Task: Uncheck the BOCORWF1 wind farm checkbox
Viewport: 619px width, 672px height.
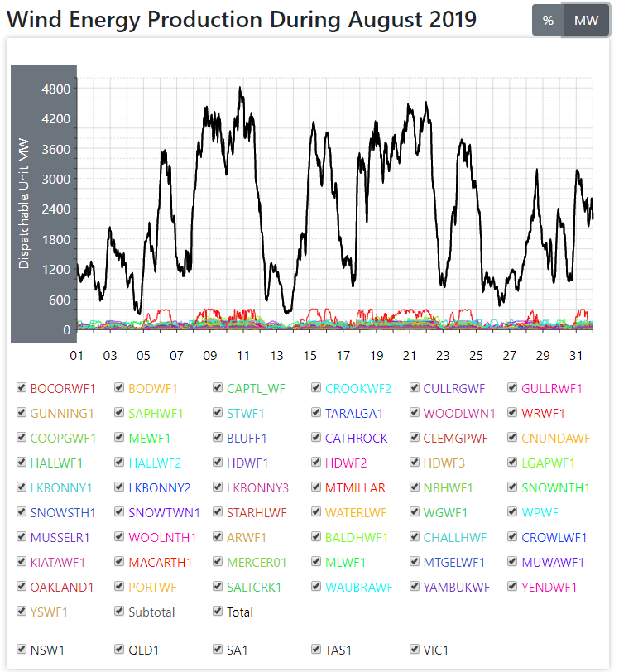Action: [22, 388]
